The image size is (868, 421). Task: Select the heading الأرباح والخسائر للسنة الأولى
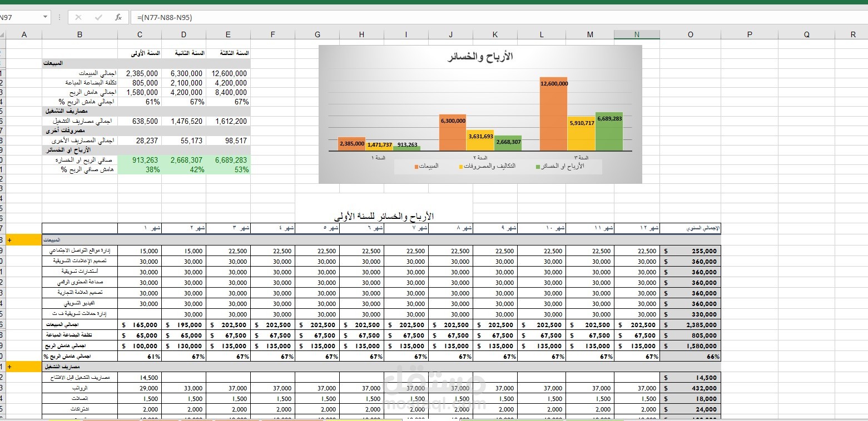384,216
